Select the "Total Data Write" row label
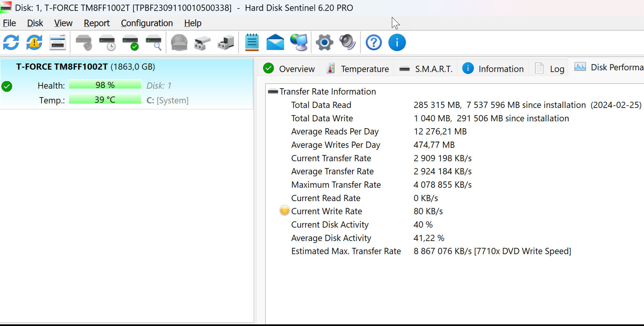This screenshot has height=326, width=644. coord(322,118)
